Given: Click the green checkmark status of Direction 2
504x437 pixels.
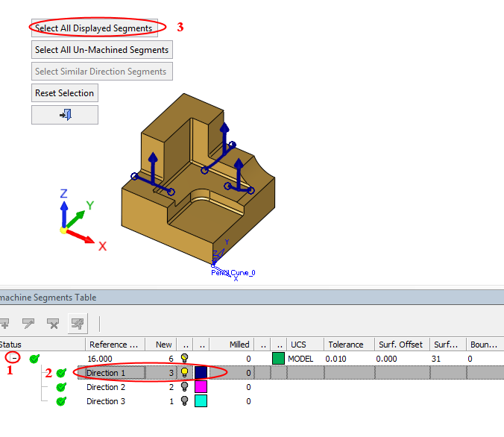Looking at the screenshot, I should (x=62, y=387).
